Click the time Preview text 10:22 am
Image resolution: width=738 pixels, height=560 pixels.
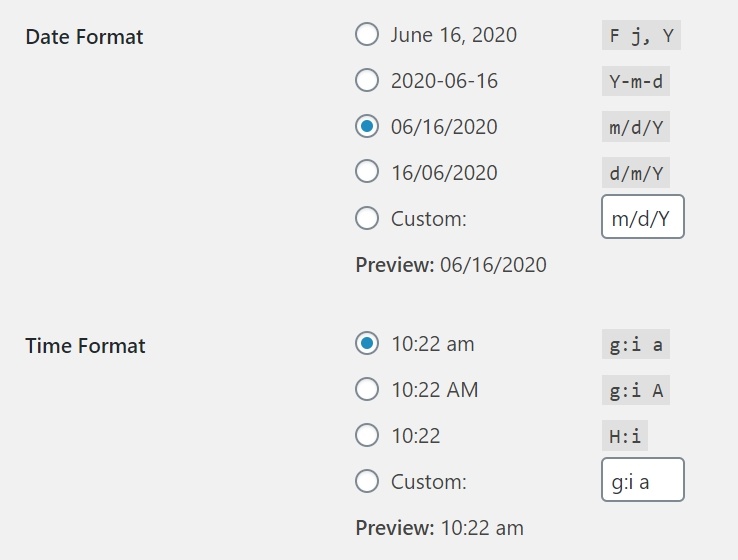point(482,528)
